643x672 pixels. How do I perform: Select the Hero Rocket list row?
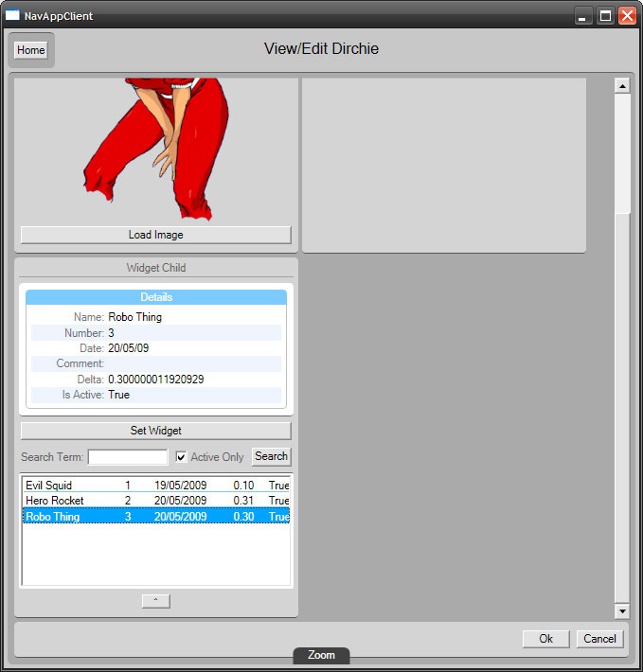(155, 501)
